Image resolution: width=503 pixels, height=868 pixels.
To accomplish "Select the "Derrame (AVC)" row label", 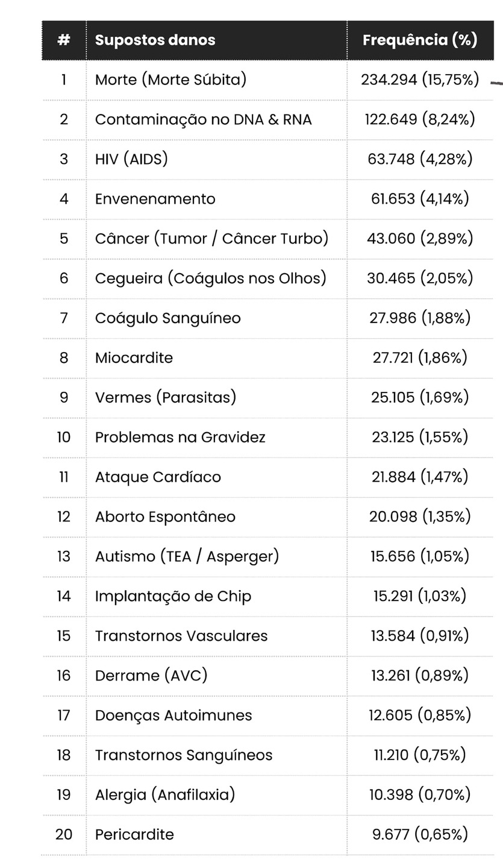I will coord(151,676).
